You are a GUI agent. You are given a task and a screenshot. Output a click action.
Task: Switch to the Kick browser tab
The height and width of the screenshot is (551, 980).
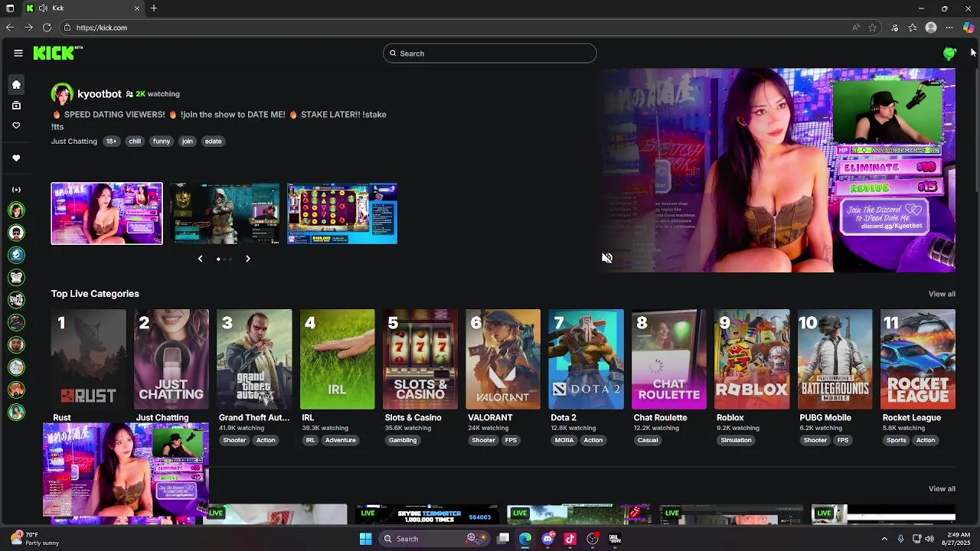(83, 8)
